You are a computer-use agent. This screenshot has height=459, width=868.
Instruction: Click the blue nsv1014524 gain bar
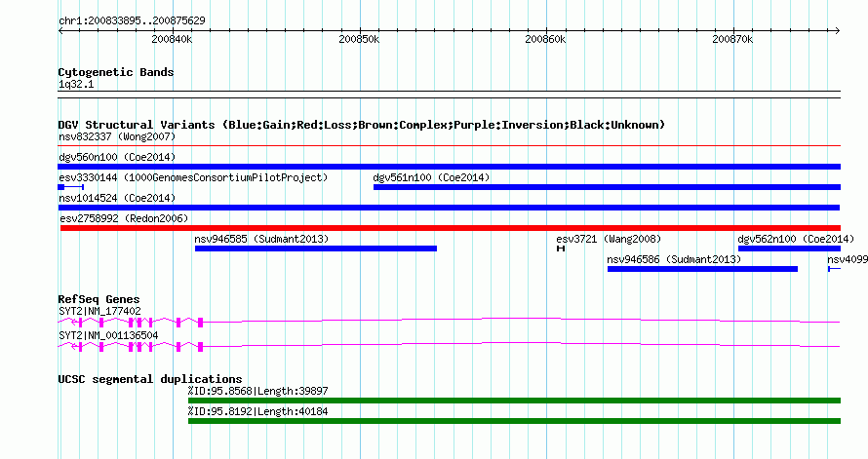(x=449, y=208)
